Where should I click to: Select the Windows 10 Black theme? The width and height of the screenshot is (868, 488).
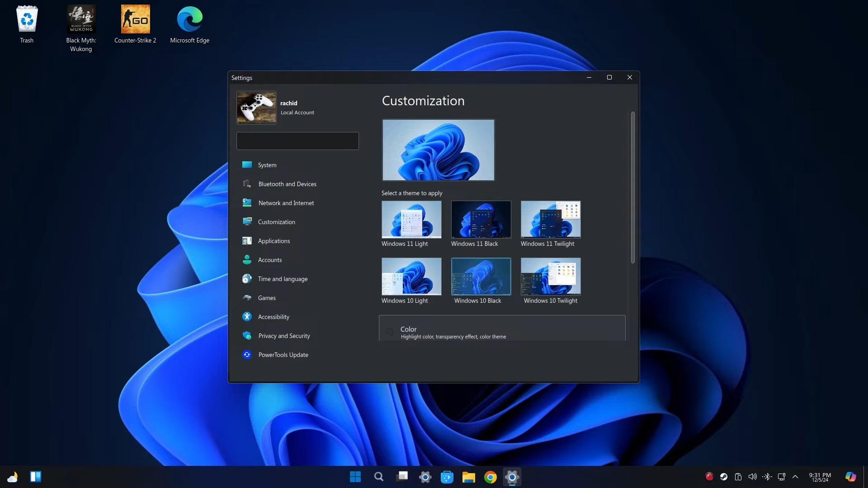coord(481,277)
